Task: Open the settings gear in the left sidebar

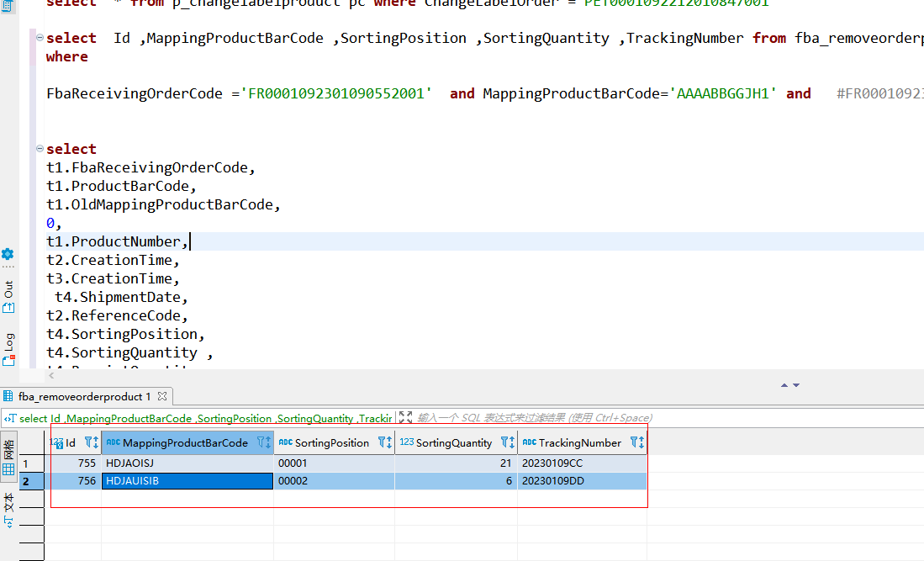Action: (x=8, y=254)
